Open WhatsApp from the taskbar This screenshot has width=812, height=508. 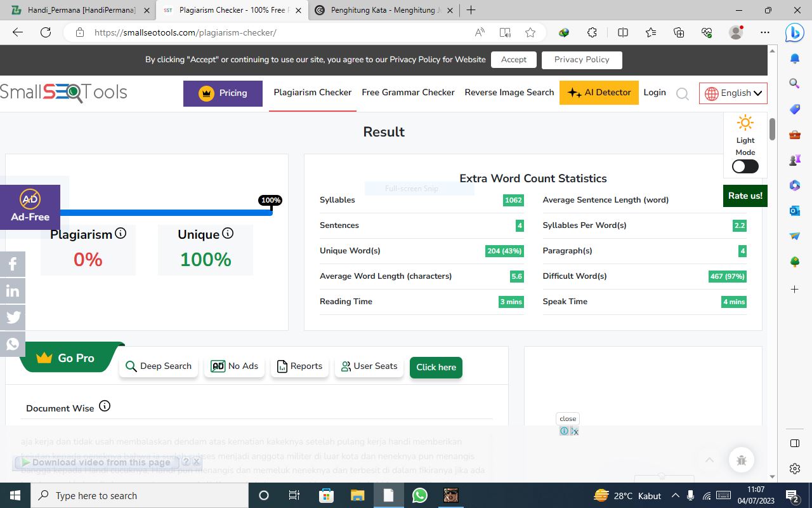tap(419, 495)
